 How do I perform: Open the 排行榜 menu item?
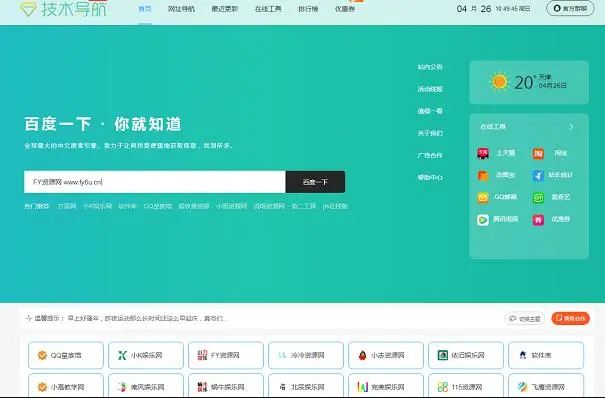[308, 8]
